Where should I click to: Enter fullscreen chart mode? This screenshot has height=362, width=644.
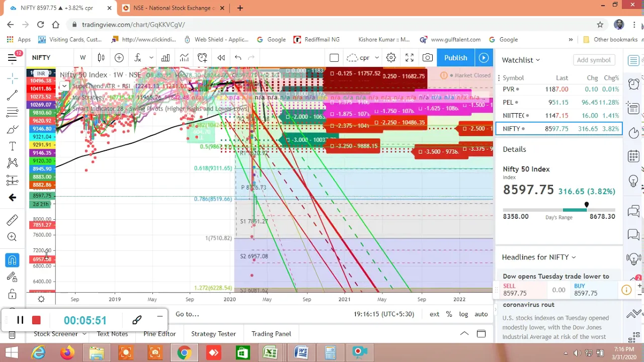(x=410, y=58)
